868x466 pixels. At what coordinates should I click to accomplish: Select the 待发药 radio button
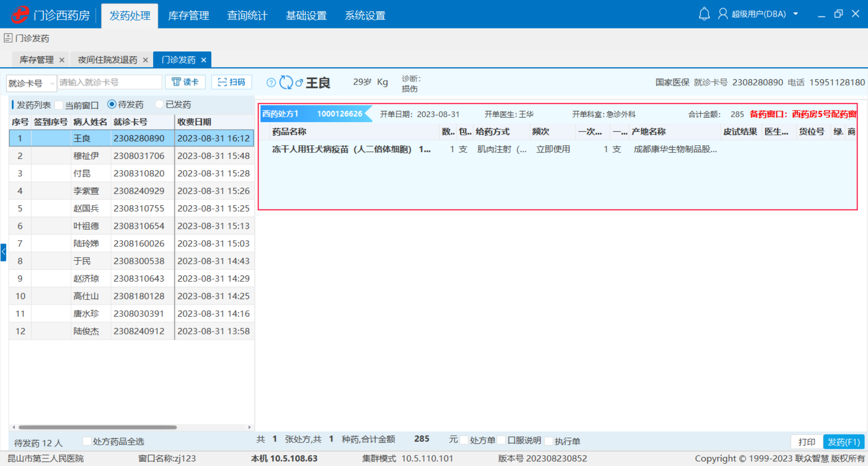(112, 104)
